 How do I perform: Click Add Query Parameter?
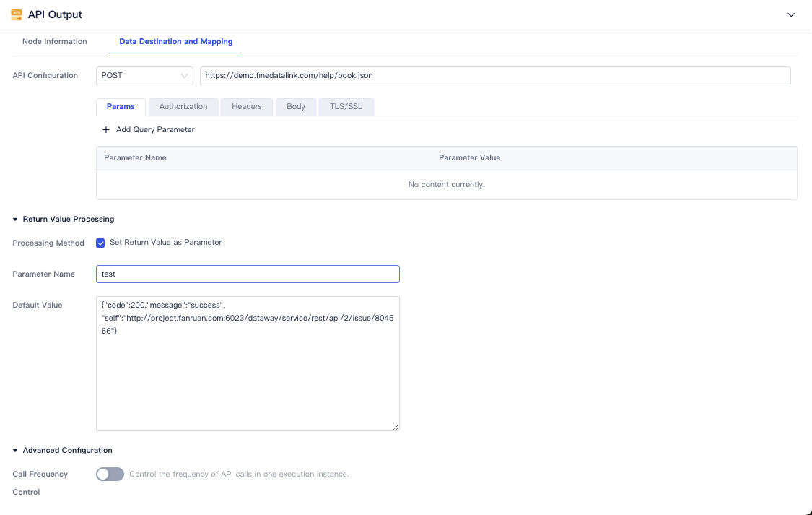tap(154, 129)
